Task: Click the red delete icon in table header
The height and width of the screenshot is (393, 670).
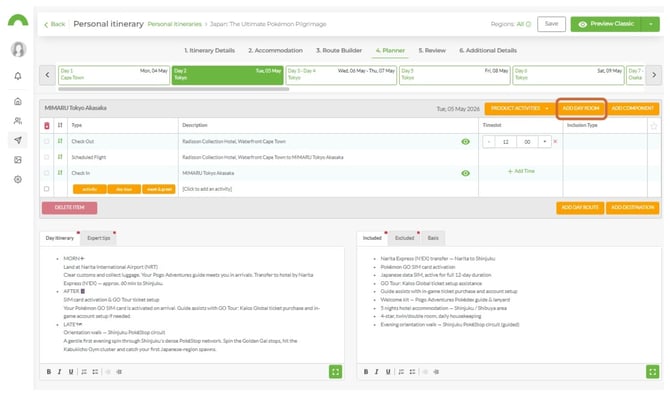Action: point(47,126)
